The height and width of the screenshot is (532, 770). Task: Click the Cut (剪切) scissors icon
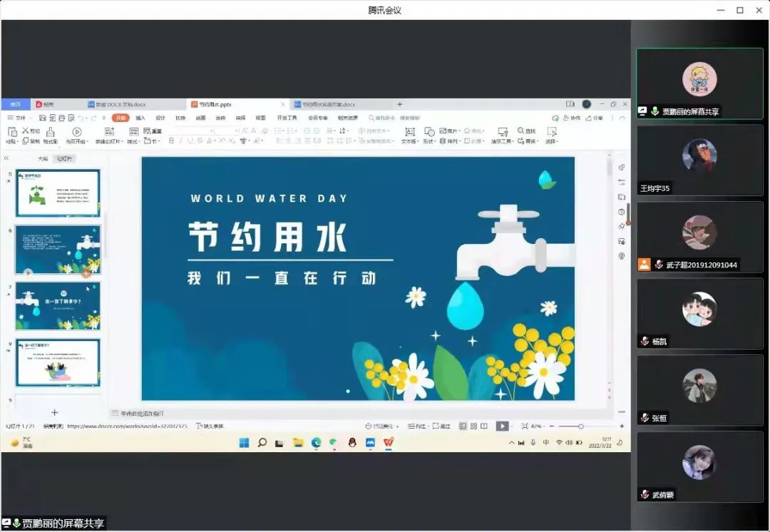[26, 131]
